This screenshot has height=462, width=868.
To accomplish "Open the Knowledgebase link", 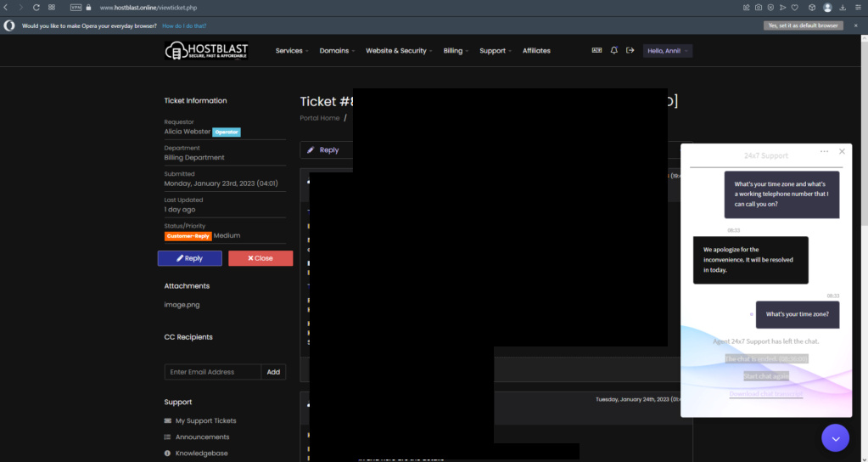I will coord(201,454).
